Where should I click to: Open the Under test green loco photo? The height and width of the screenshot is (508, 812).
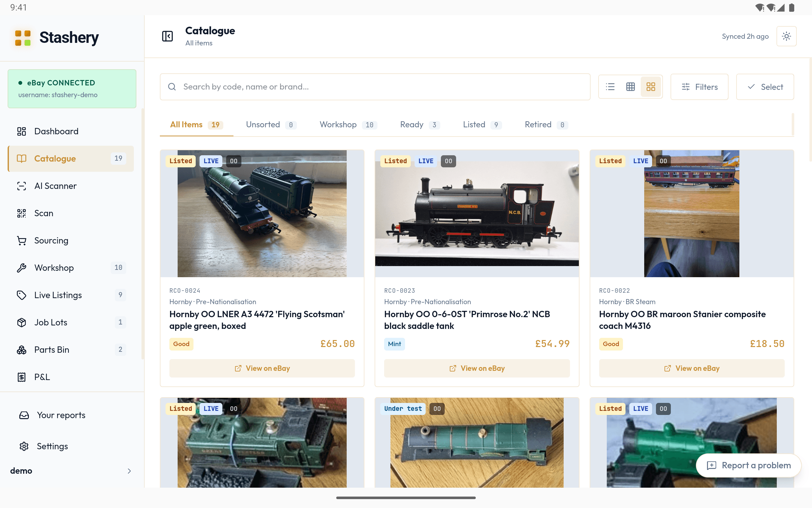pos(477,443)
